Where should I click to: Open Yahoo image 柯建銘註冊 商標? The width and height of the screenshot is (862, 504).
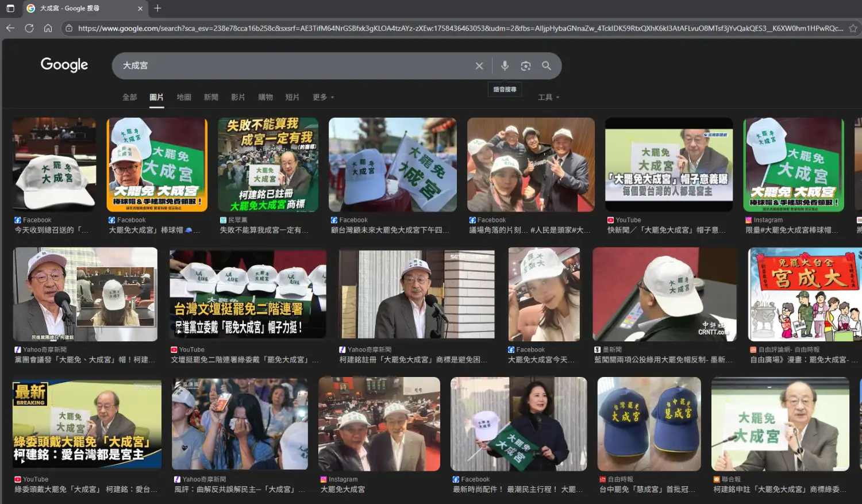click(417, 294)
